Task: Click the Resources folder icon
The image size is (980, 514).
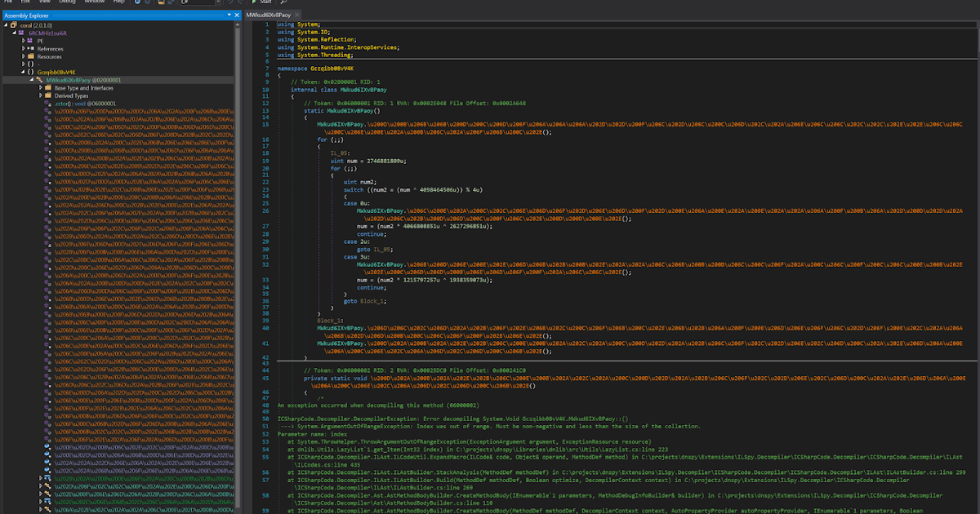Action: click(x=32, y=56)
